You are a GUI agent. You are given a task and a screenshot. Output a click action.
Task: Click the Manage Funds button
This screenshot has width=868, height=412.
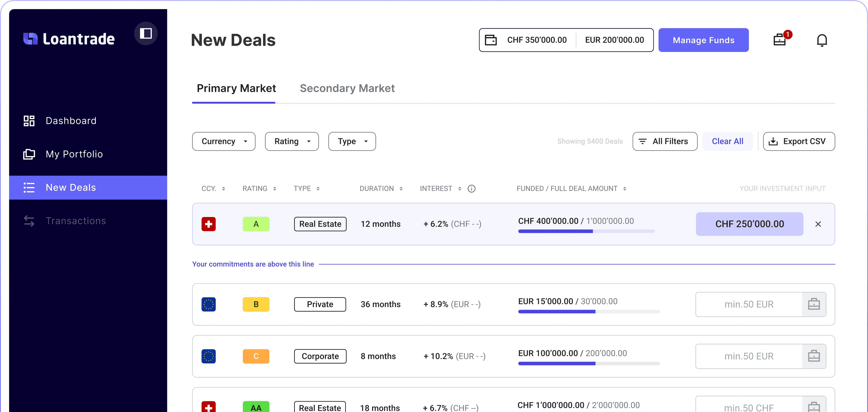703,40
